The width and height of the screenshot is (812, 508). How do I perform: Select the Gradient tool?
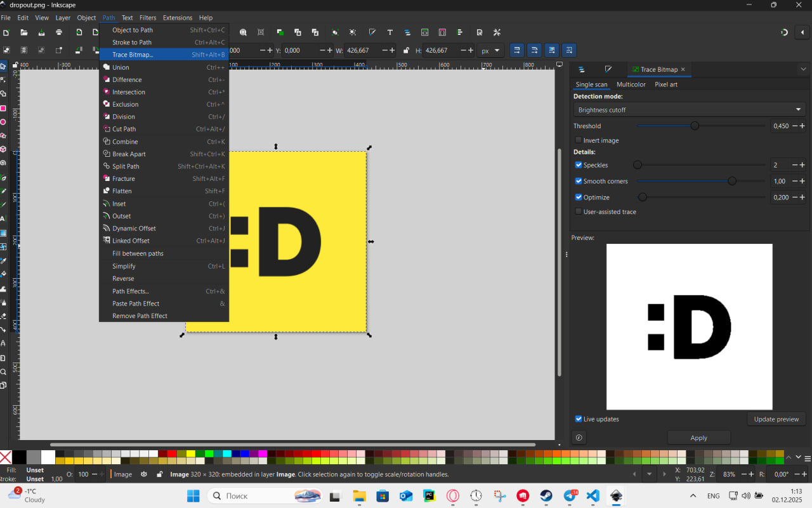point(3,233)
